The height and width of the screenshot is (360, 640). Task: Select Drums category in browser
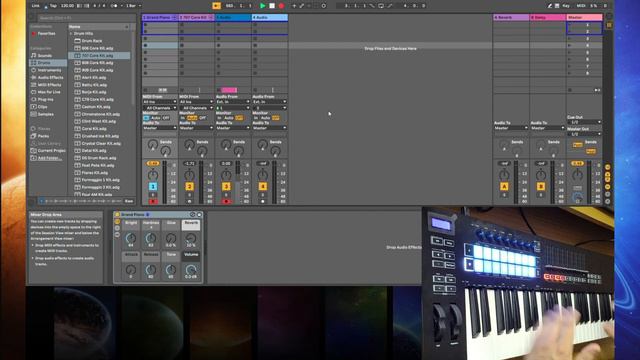[44, 63]
